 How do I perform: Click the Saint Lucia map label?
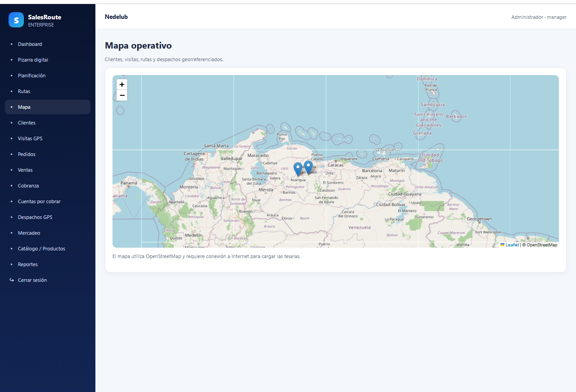pos(432,105)
